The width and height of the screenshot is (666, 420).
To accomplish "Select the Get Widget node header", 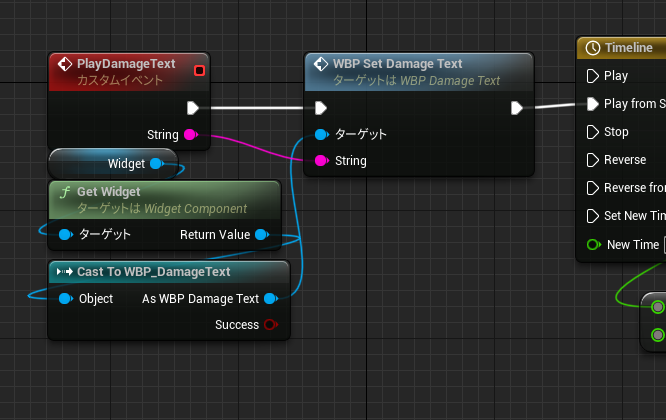I will coord(165,200).
